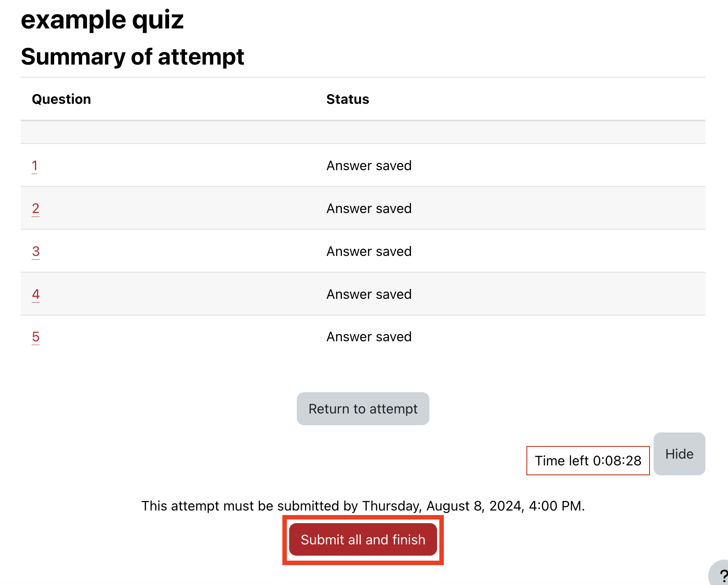Click the Summary of attempt heading
The image size is (728, 585).
click(133, 57)
